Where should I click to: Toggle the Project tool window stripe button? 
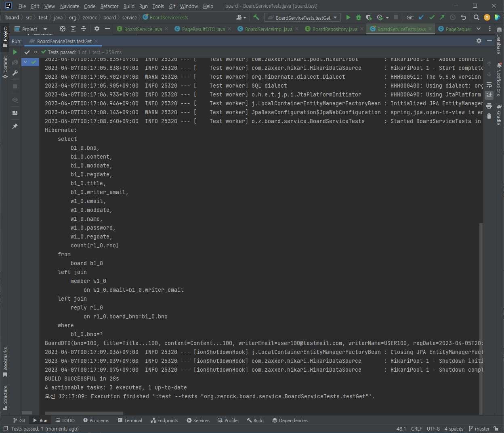pyautogui.click(x=5, y=37)
